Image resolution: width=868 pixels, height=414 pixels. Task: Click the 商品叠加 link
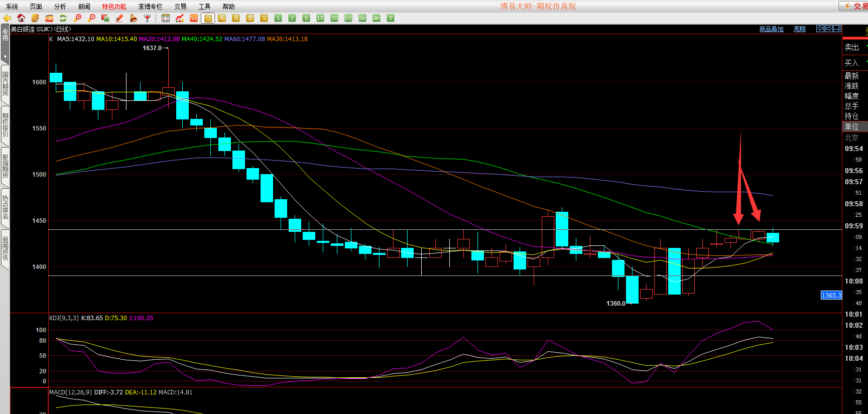coord(771,29)
